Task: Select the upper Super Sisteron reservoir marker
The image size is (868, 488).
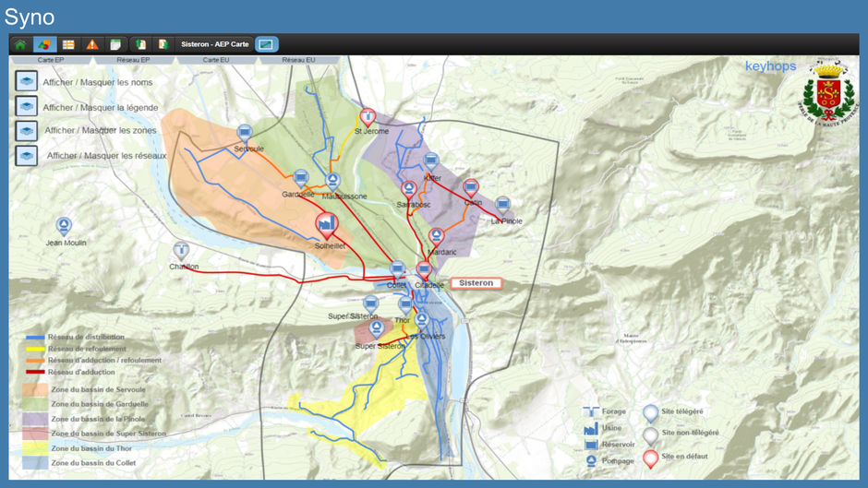Action: tap(371, 304)
